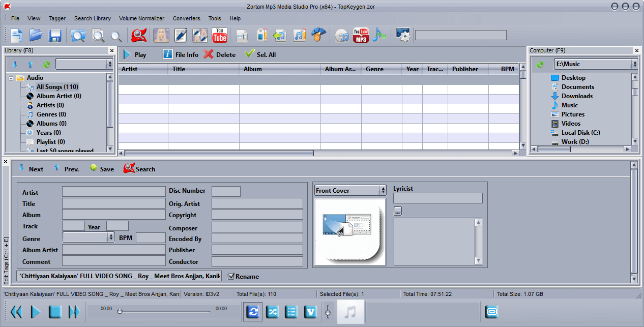Image resolution: width=644 pixels, height=327 pixels.
Task: Switch to mini player mode icon
Action: coord(491,311)
